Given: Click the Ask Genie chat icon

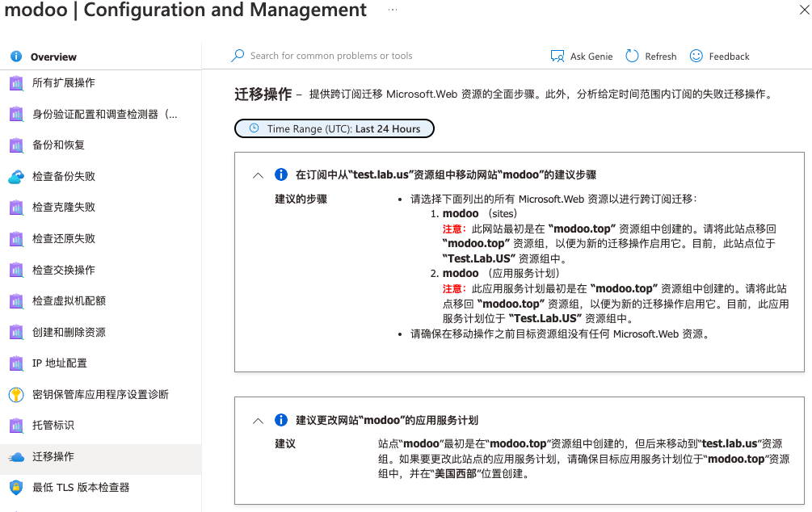Looking at the screenshot, I should click(x=557, y=56).
